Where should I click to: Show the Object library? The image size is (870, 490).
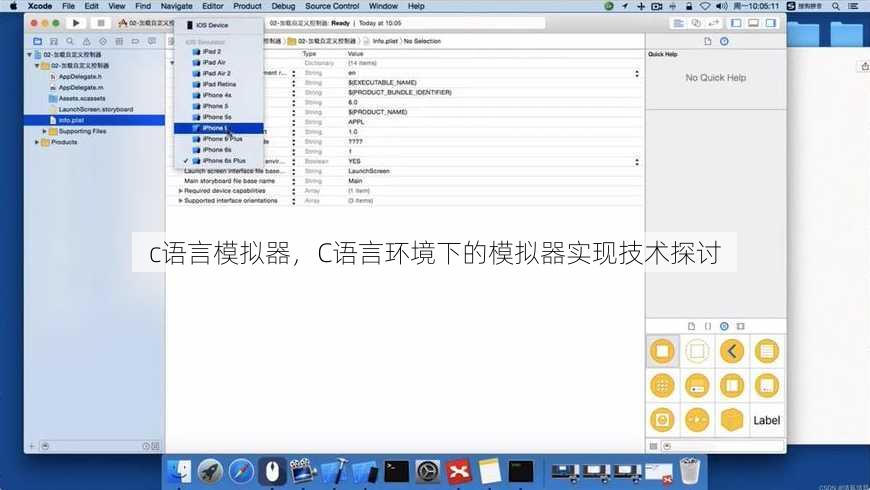(724, 326)
